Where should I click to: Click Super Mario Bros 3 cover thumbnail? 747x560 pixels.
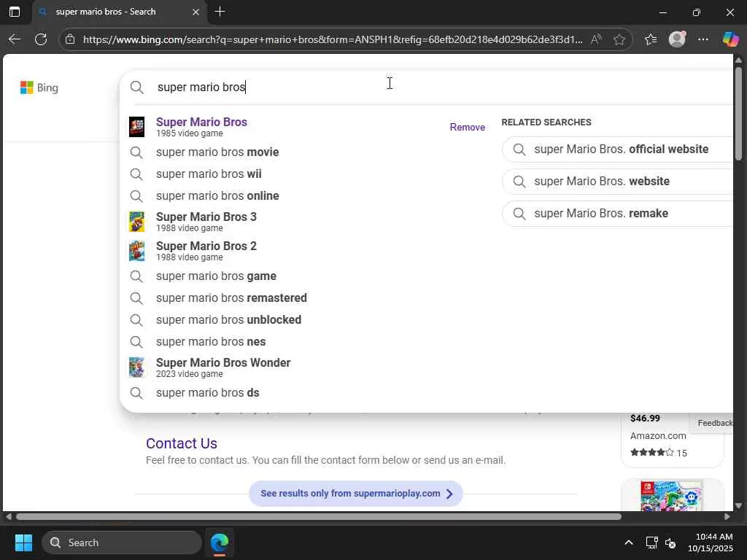click(x=136, y=222)
